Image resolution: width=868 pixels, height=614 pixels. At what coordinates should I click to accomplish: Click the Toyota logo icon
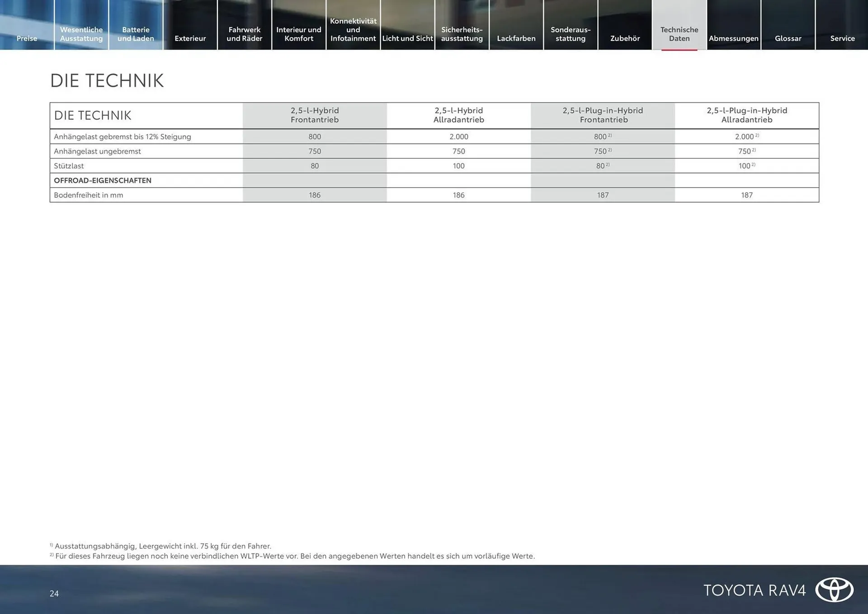pyautogui.click(x=834, y=590)
